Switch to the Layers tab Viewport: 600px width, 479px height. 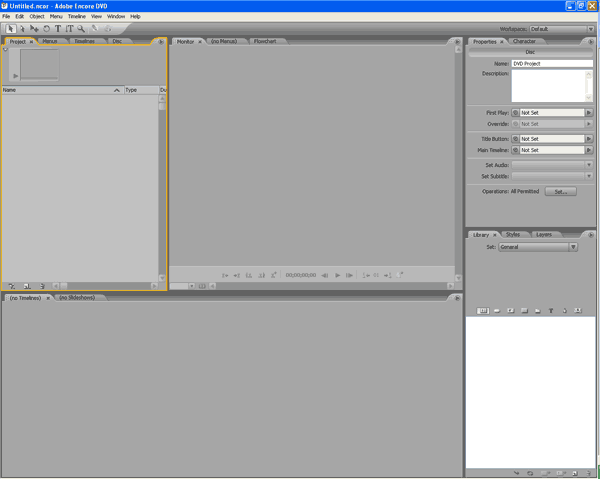click(544, 235)
